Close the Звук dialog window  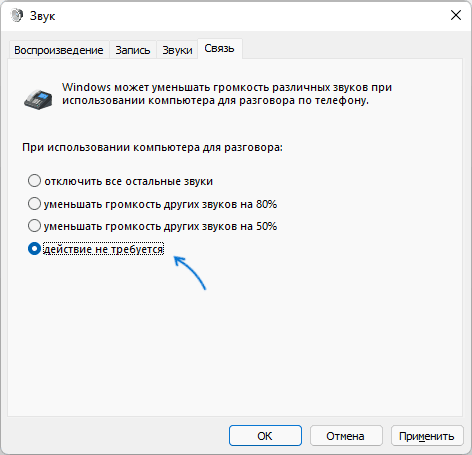[x=456, y=15]
